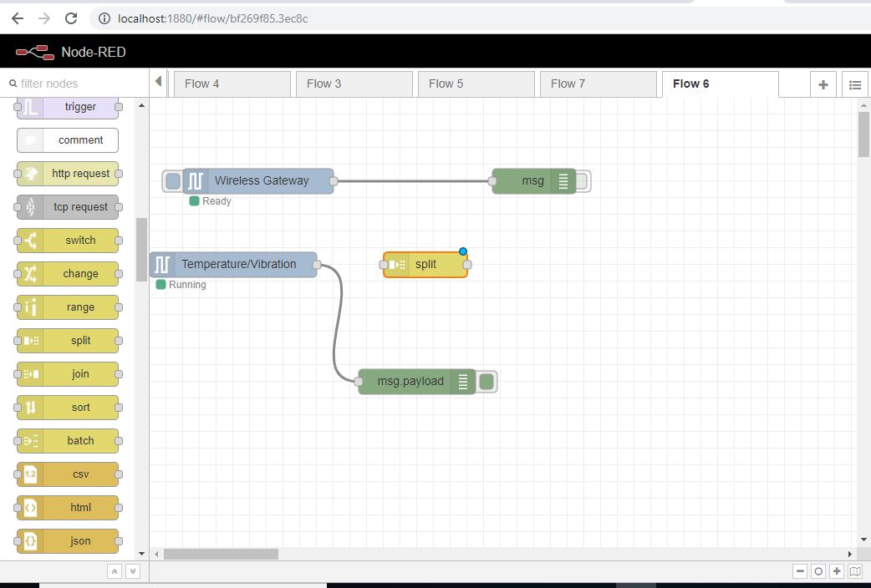
Task: Select the html node in palette
Action: click(68, 508)
